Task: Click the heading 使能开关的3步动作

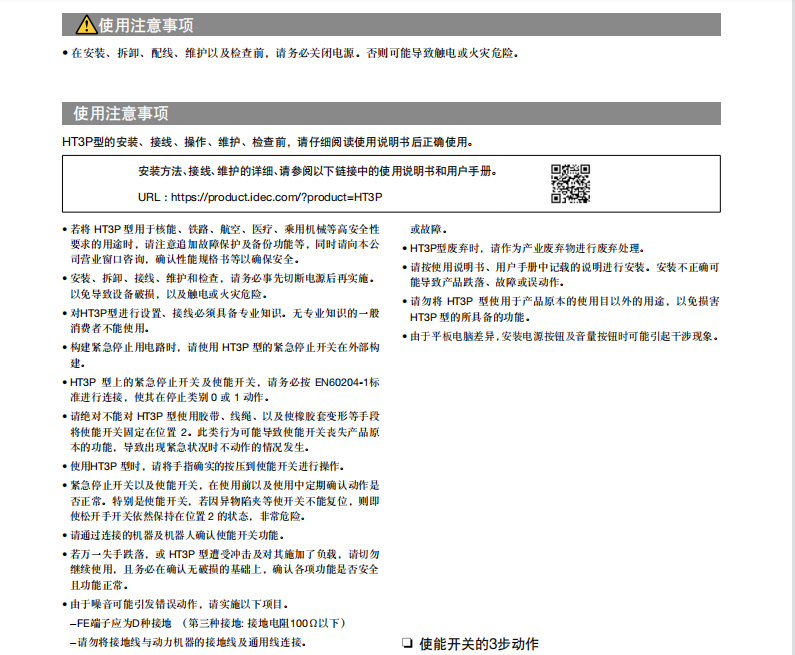Action: pos(479,644)
